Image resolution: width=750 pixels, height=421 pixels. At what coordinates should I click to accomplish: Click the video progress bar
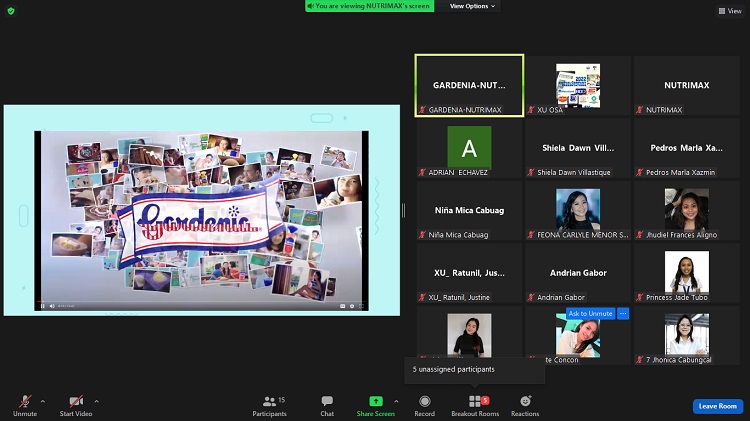201,301
